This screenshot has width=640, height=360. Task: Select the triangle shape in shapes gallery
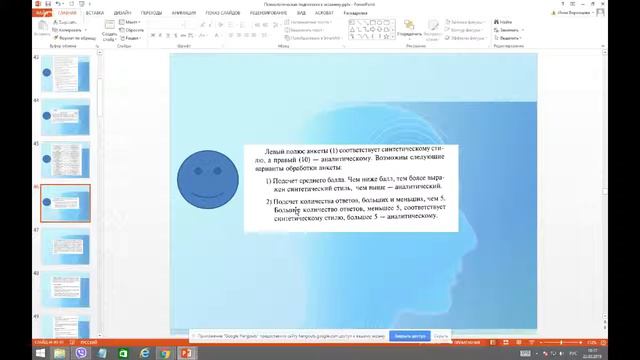point(352,29)
